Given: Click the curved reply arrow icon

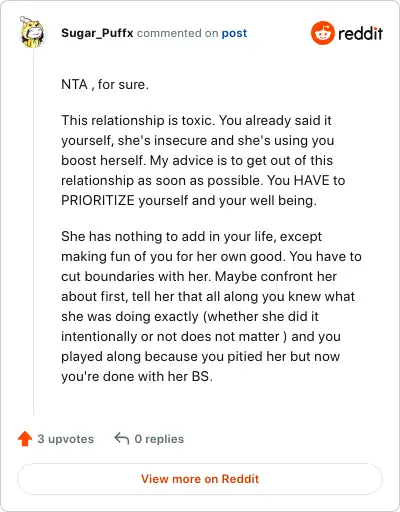Looking at the screenshot, I should (122, 439).
